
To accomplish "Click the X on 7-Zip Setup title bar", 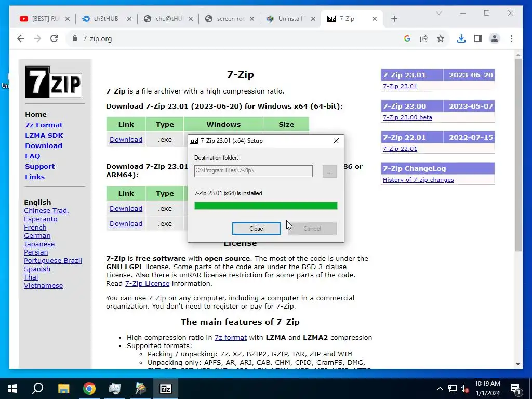I will coord(336,141).
